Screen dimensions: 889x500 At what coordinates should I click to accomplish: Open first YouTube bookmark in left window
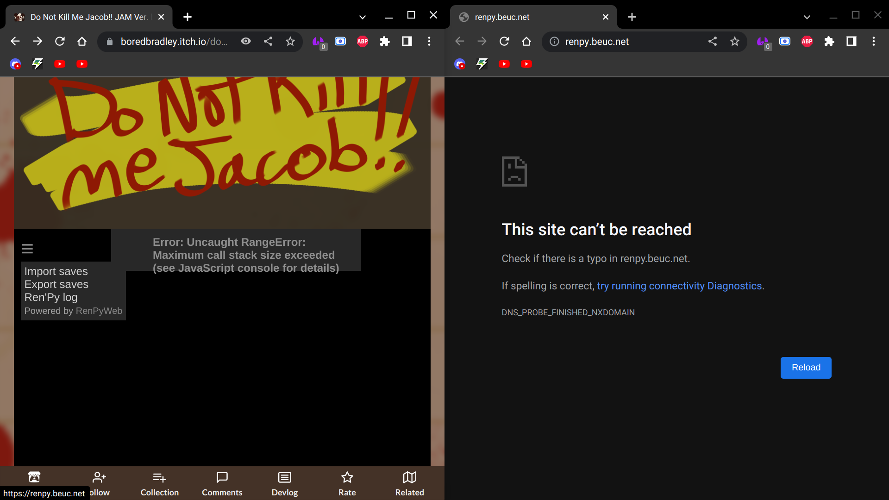click(x=60, y=64)
